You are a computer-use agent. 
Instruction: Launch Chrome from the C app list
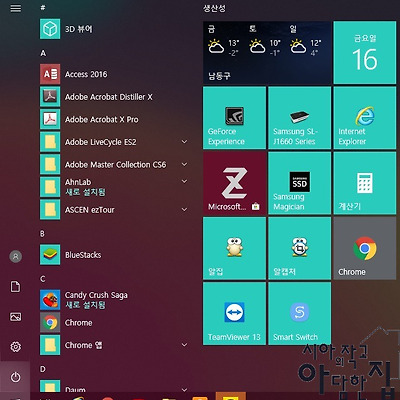pos(113,322)
